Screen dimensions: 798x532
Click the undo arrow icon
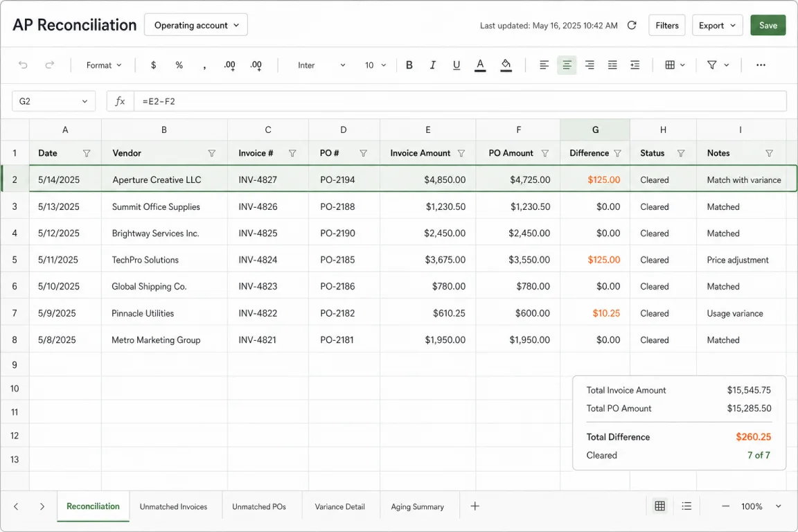pyautogui.click(x=23, y=65)
